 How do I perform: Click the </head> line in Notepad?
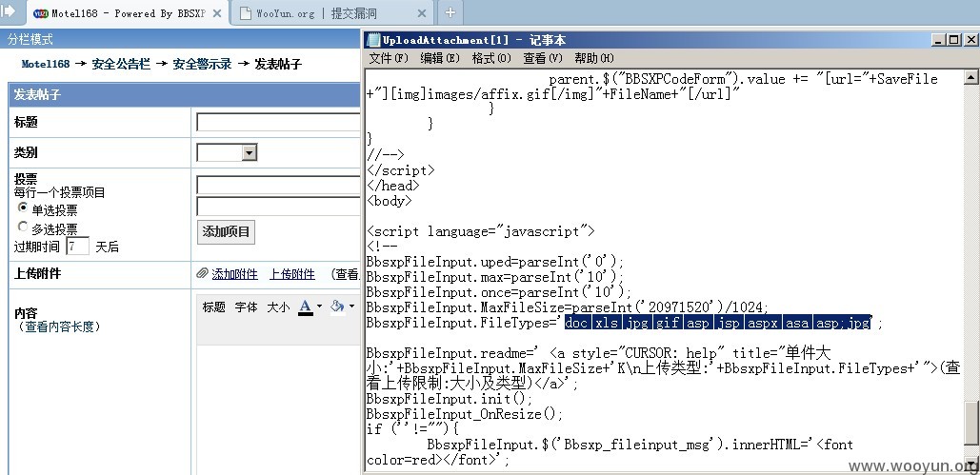tap(393, 186)
